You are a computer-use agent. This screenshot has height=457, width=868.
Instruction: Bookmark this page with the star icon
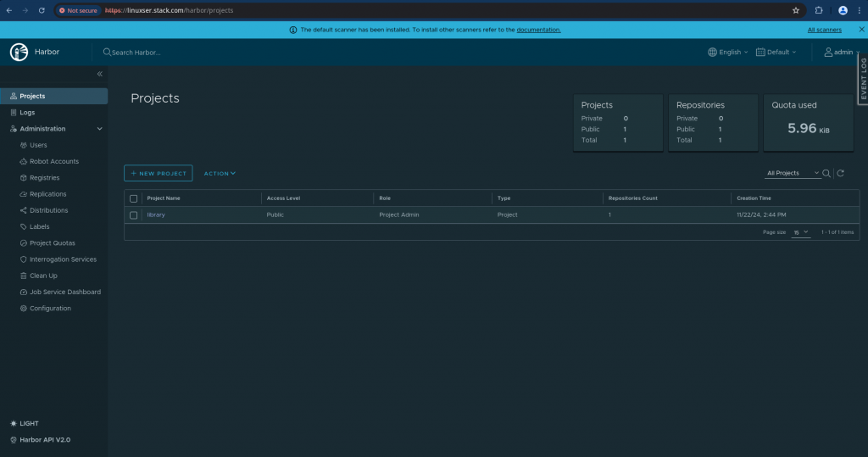[x=796, y=10]
